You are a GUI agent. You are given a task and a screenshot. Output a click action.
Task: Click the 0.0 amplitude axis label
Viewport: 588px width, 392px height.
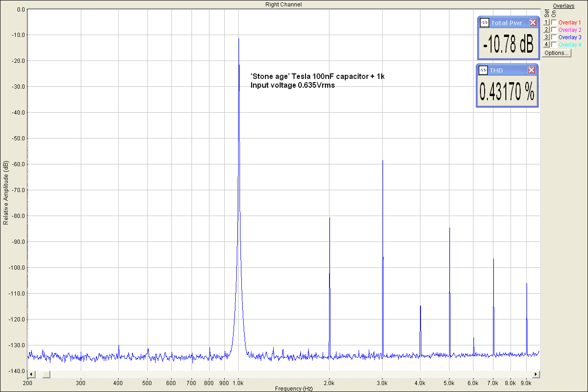coord(20,9)
